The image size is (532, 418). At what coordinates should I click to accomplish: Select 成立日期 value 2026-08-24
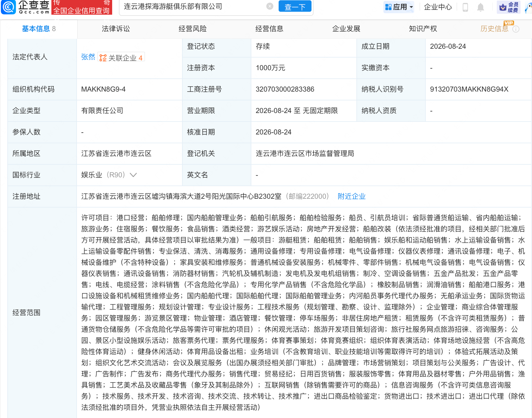[x=448, y=46]
